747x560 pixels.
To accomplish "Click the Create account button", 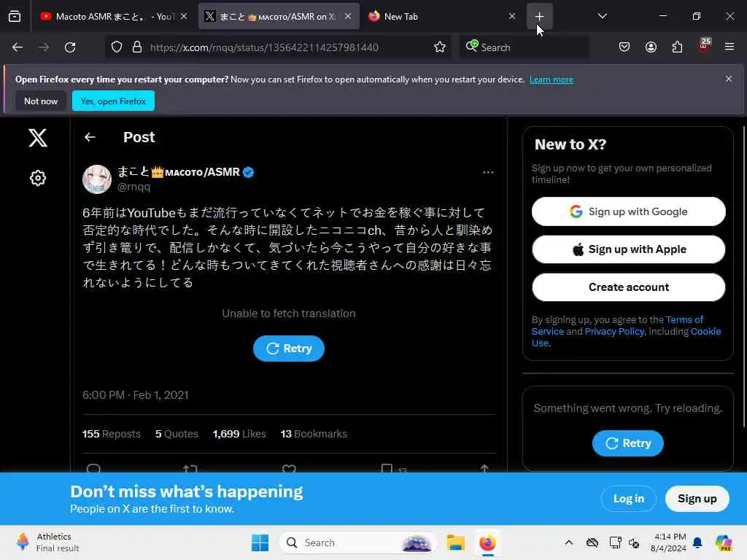I will [628, 287].
